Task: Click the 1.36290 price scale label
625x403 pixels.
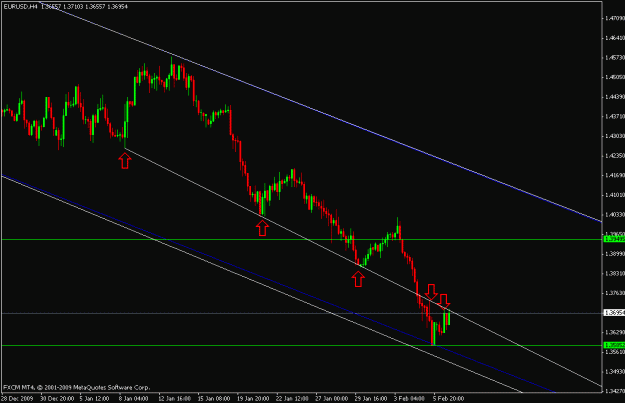Action: 615,332
